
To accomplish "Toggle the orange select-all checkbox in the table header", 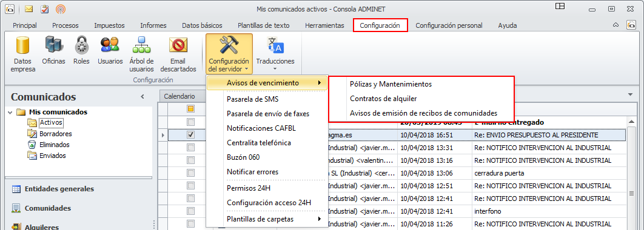I will 190,109.
